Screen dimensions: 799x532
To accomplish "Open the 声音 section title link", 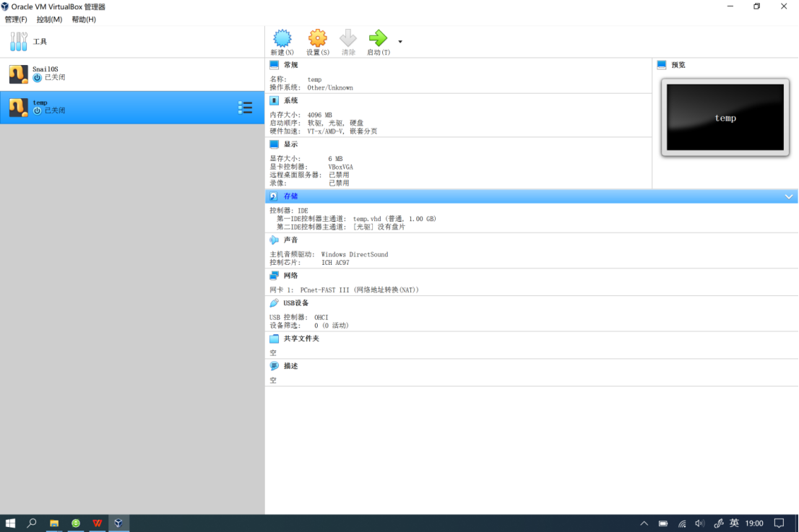I will coord(291,240).
